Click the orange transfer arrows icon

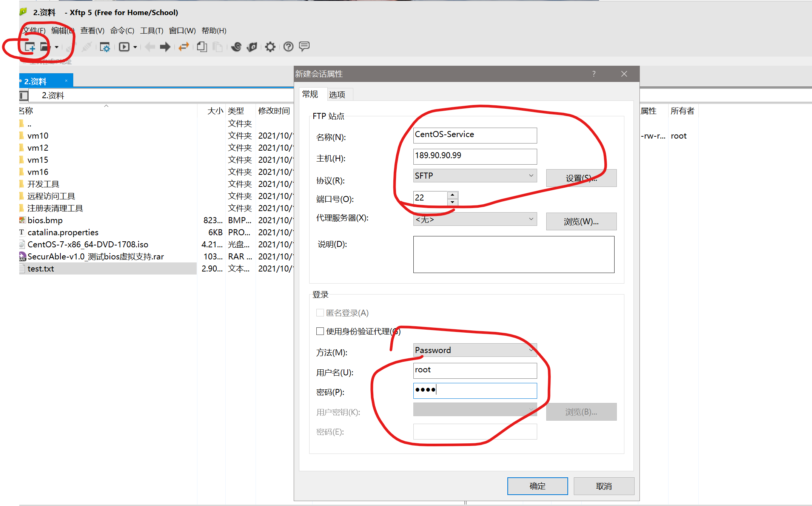184,47
